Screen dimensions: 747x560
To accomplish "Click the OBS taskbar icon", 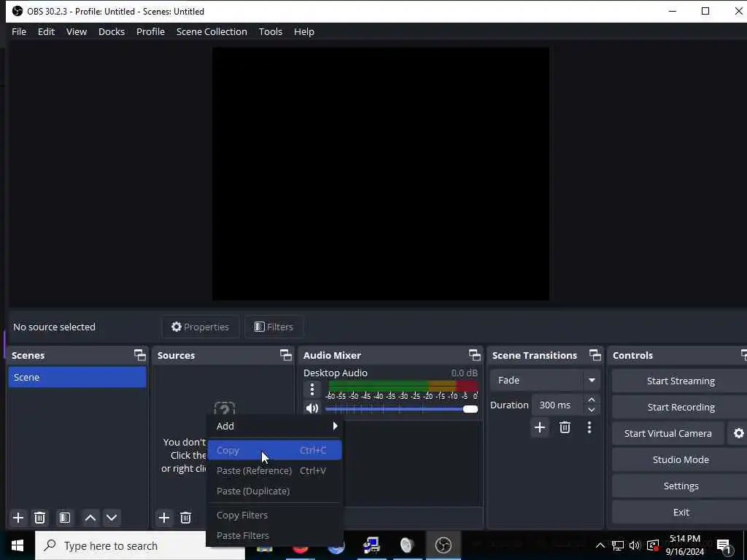I will (443, 545).
